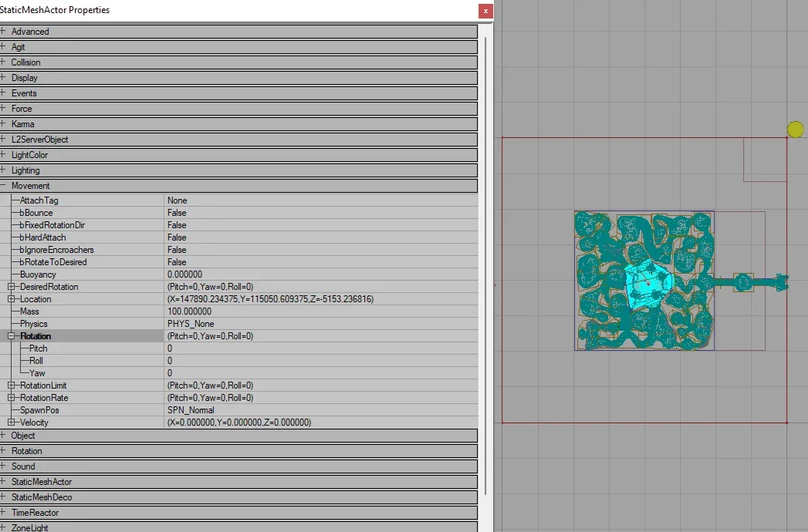Click the Sound category header
Screen dimensions: 808x532
pyautogui.click(x=238, y=466)
